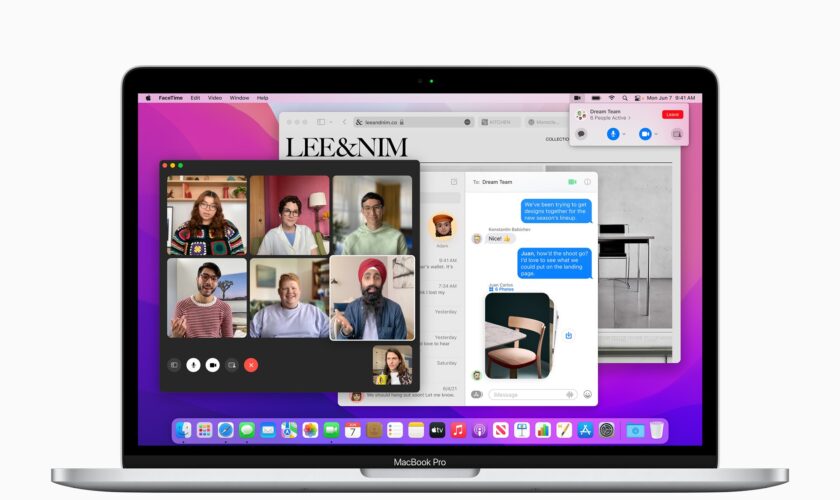Screen dimensions: 840x500
Task: Toggle screen sharing in Dream Team popover
Action: pyautogui.click(x=677, y=134)
